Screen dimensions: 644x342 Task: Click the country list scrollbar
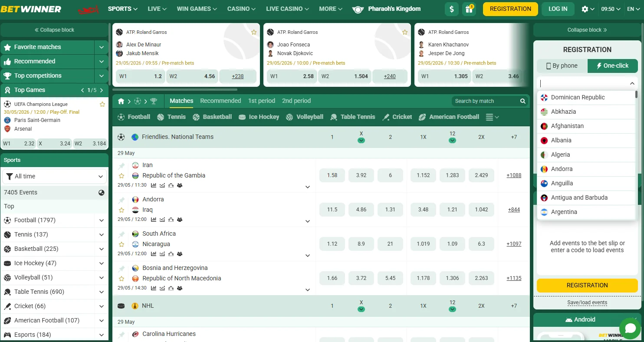[x=636, y=95]
